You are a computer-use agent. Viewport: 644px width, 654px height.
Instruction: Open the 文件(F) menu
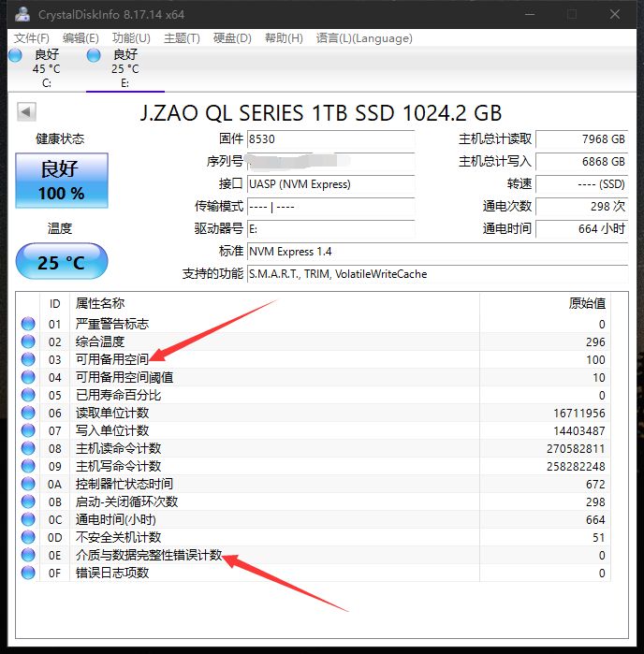click(31, 38)
